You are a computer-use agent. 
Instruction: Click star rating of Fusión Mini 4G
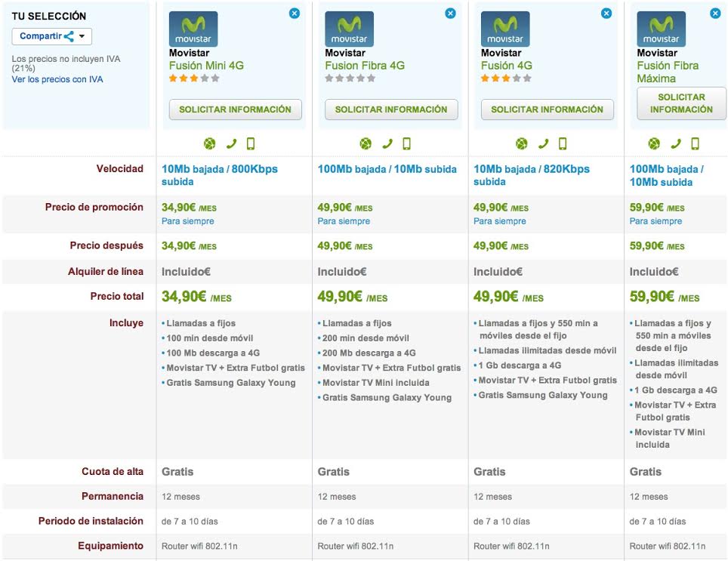point(194,78)
